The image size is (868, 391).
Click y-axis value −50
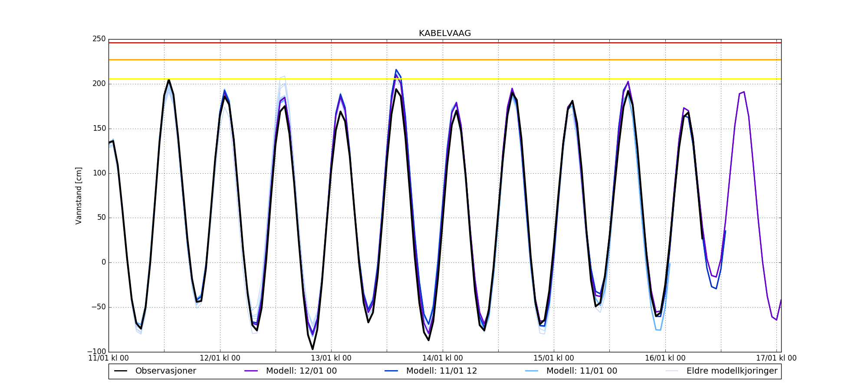98,307
